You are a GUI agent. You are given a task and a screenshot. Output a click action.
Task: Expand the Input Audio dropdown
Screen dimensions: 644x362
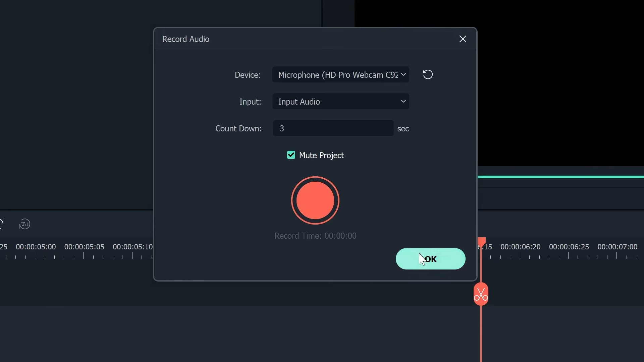click(x=340, y=101)
